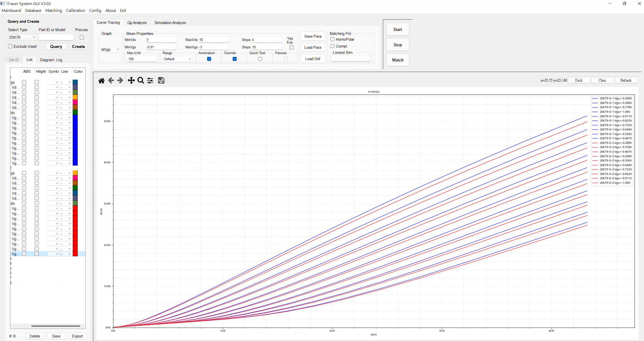
Task: Tick ABS checkbox in the highlighted Vg row
Action: (24, 254)
